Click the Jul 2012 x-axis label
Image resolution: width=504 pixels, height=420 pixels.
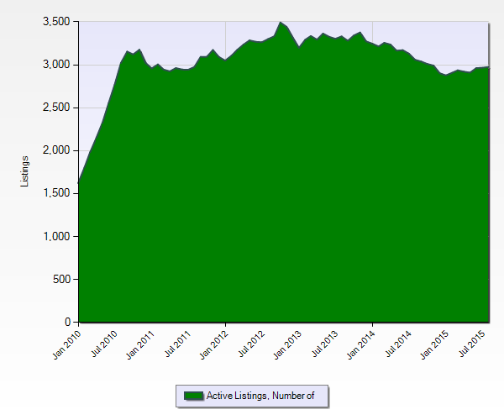tap(251, 344)
